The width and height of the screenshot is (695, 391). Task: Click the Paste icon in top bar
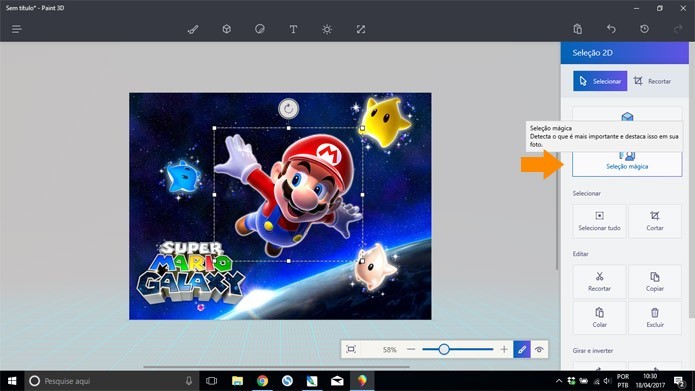[578, 29]
